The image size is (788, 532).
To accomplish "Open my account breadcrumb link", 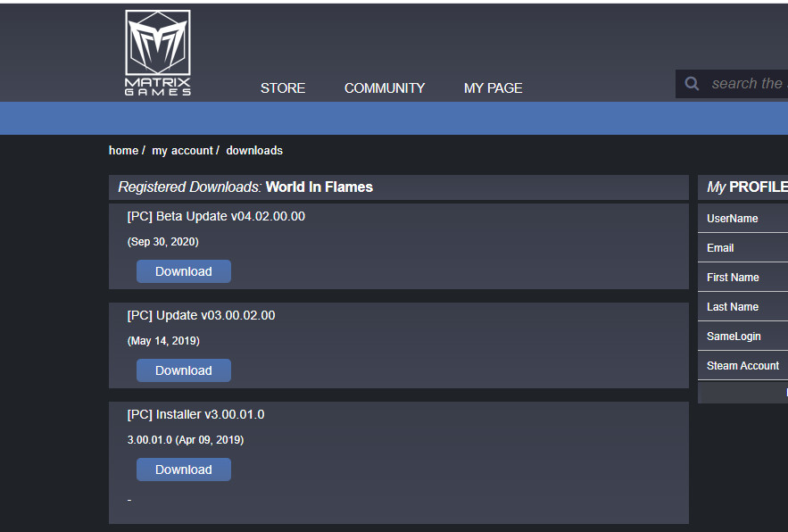I will 182,150.
